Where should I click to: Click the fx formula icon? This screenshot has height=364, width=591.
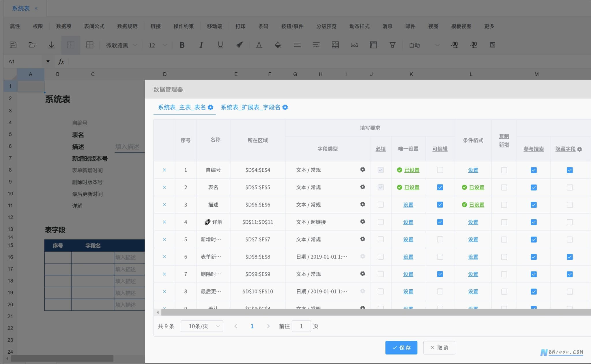click(61, 61)
